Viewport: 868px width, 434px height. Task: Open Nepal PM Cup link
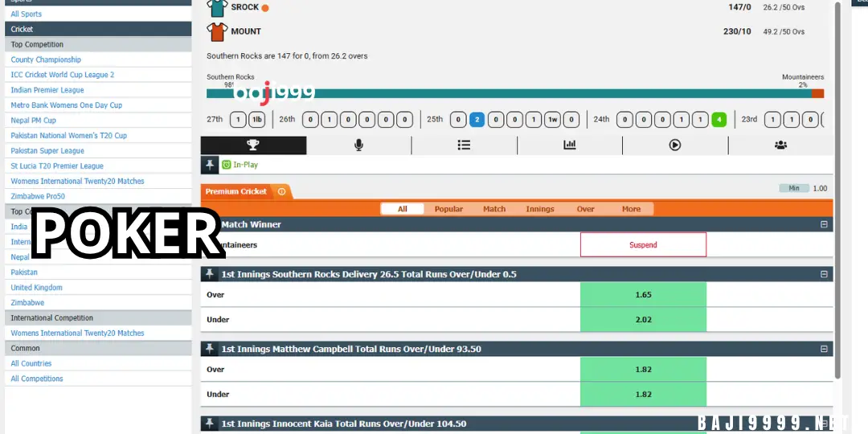pyautogui.click(x=33, y=120)
